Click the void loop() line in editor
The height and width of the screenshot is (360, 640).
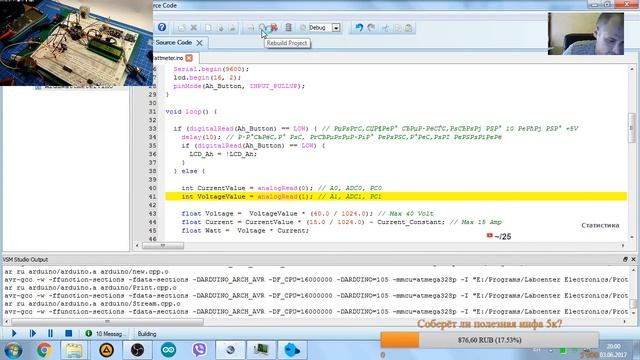point(191,111)
